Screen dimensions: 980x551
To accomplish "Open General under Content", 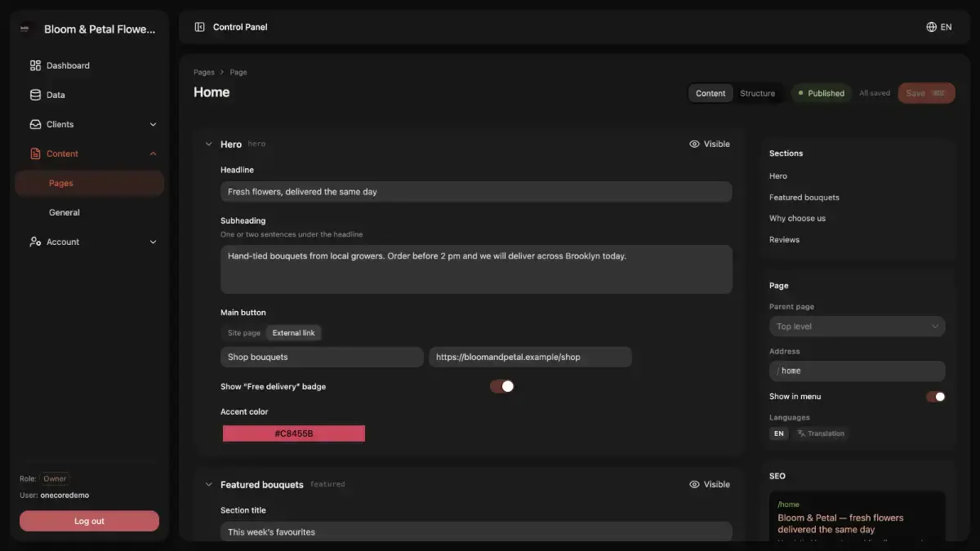I will tap(90, 212).
